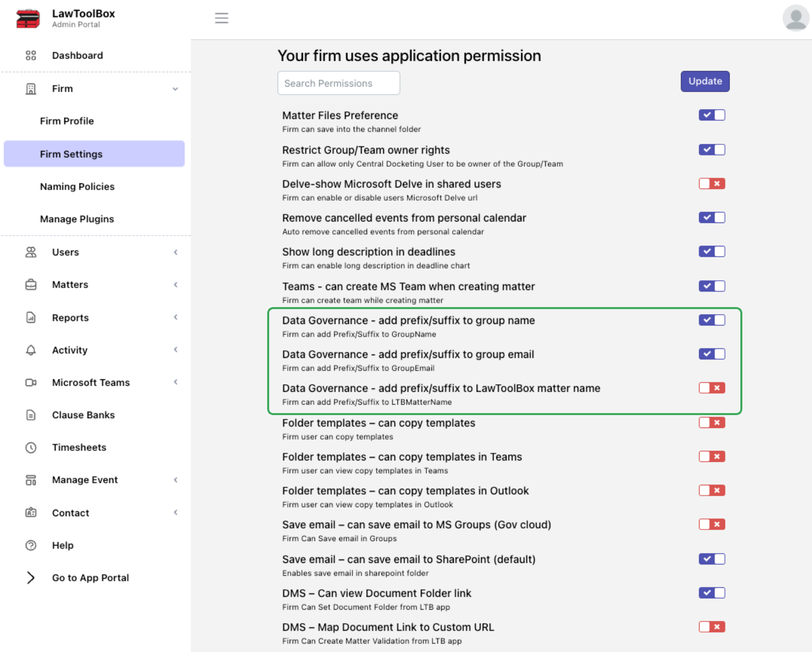This screenshot has height=652, width=812.
Task: Click the Firm building icon
Action: click(31, 89)
